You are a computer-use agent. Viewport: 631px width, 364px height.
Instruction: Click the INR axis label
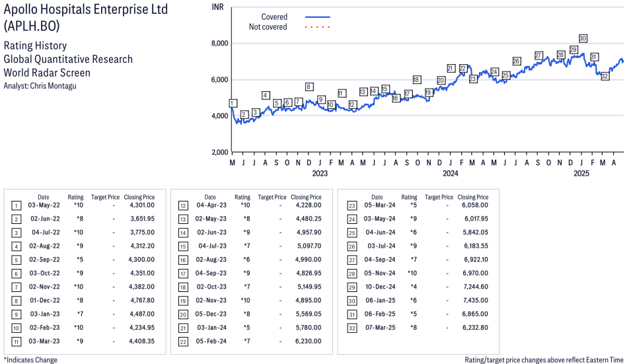[x=217, y=7]
